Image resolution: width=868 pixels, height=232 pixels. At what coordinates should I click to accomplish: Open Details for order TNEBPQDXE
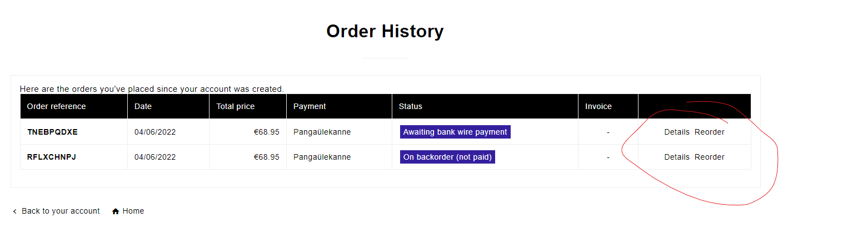676,132
